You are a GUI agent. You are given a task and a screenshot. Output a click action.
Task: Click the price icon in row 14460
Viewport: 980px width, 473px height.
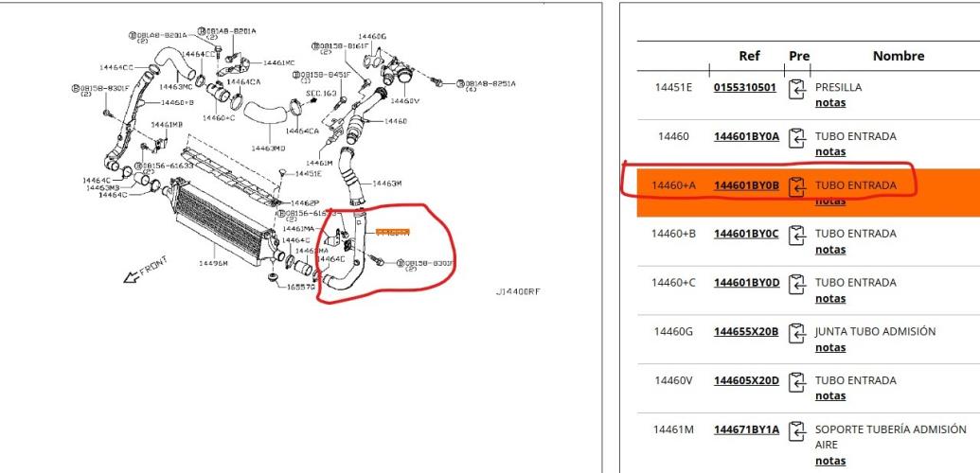797,137
